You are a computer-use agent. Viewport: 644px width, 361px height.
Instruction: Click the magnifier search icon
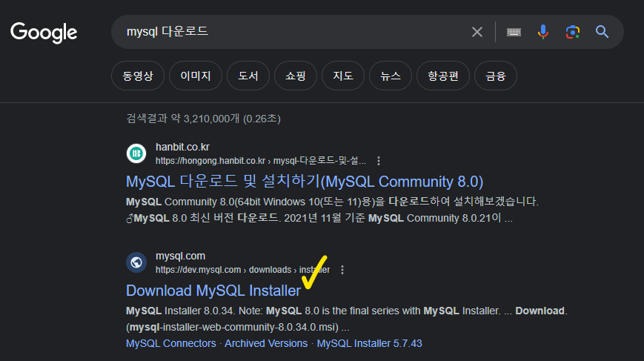tap(602, 32)
